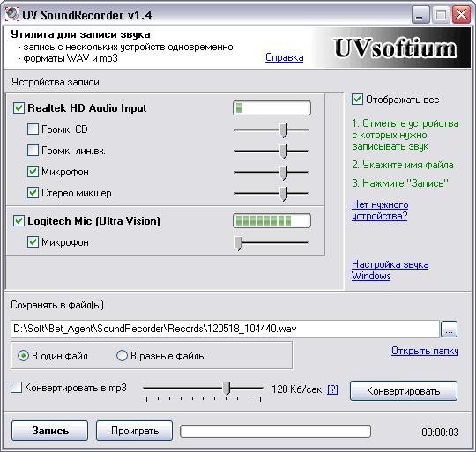Click the Громк. CD volume slider
476x452 pixels.
pyautogui.click(x=271, y=130)
